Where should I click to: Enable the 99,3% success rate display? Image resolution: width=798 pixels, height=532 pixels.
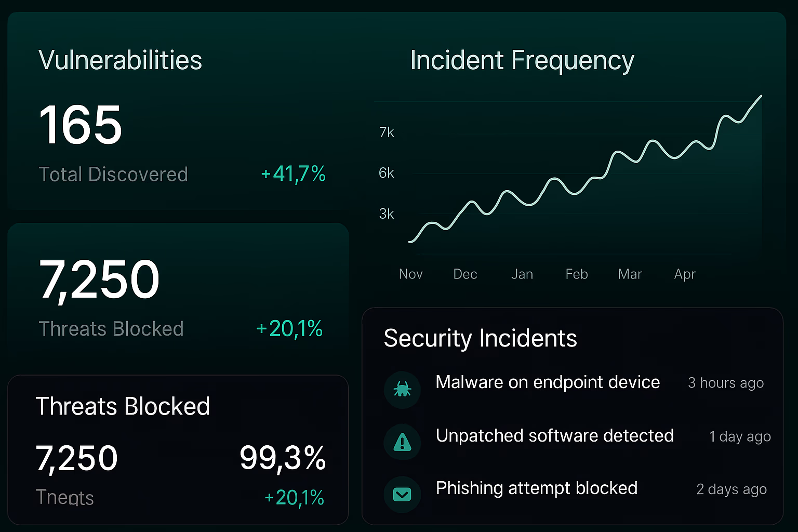[x=283, y=458]
